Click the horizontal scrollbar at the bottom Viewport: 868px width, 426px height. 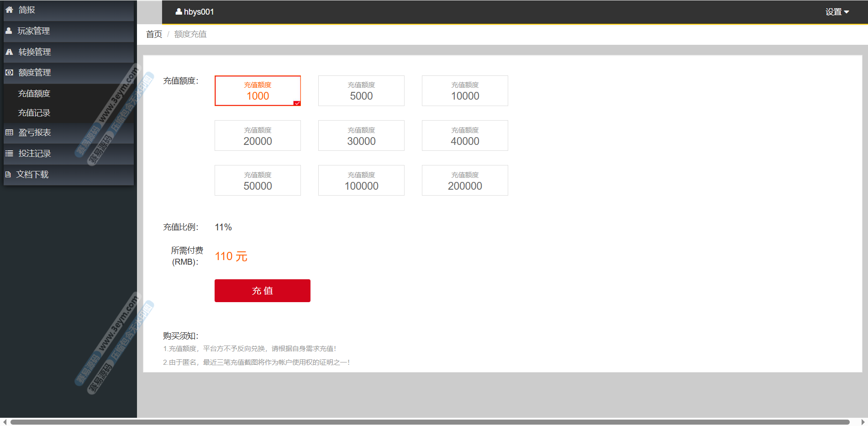[x=429, y=422]
